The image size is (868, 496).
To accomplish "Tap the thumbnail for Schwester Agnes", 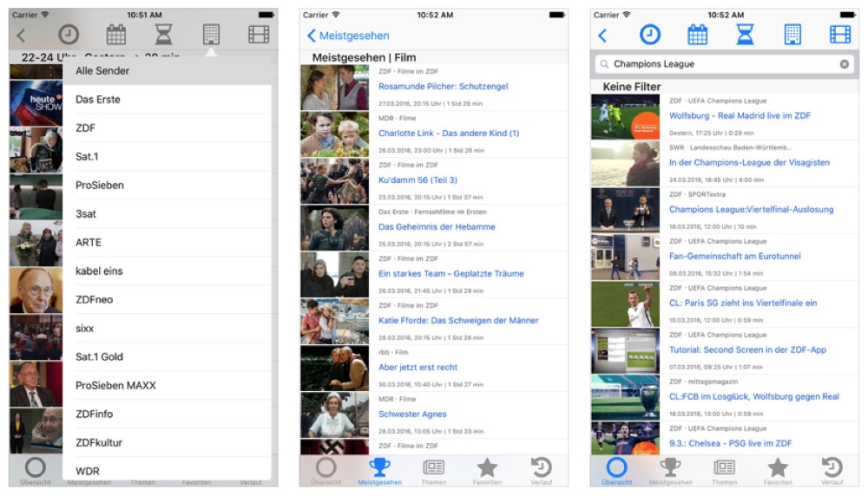I will [x=334, y=414].
